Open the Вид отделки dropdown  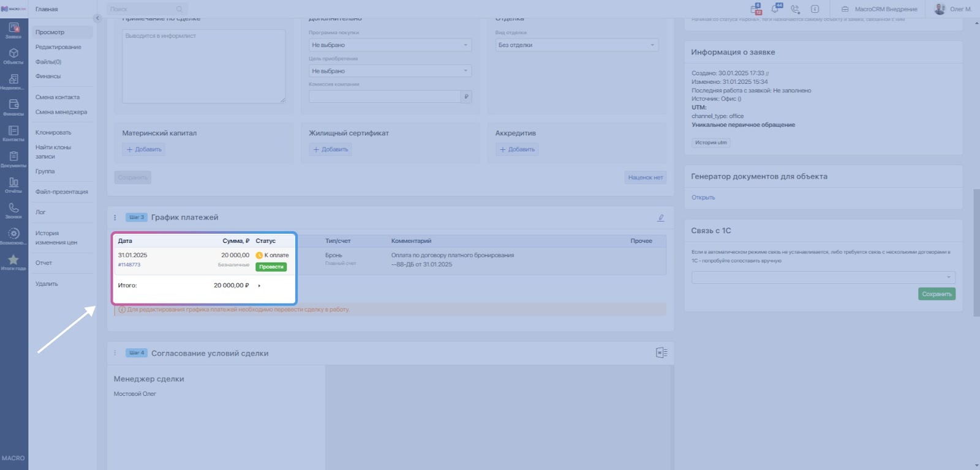point(576,45)
